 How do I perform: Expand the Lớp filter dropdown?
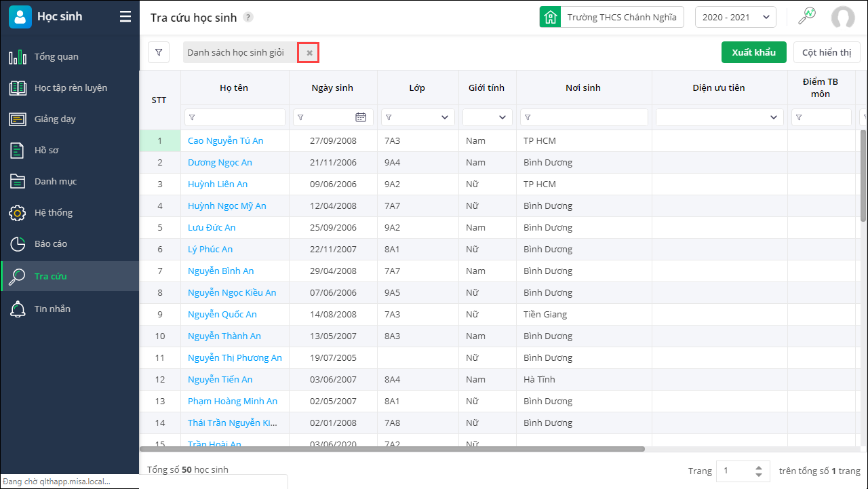tap(418, 117)
